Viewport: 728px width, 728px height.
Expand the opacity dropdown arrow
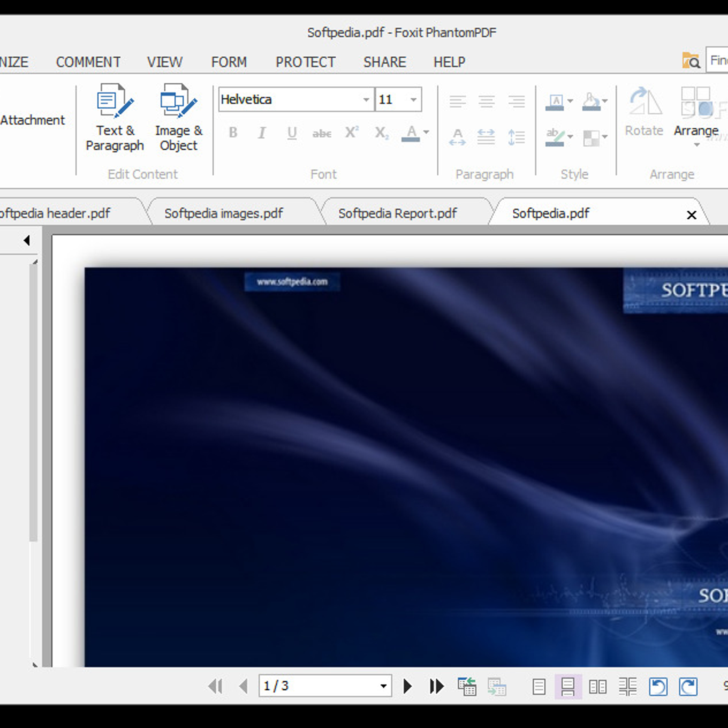605,136
